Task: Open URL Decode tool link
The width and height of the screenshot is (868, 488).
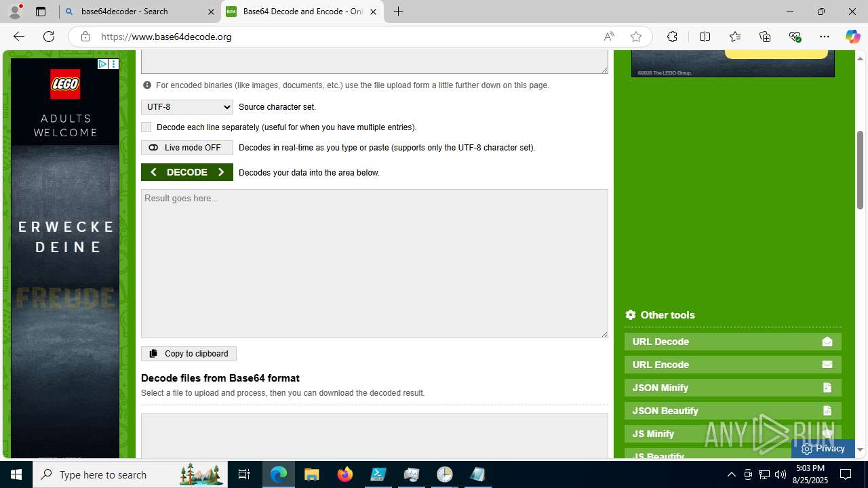Action: (733, 342)
